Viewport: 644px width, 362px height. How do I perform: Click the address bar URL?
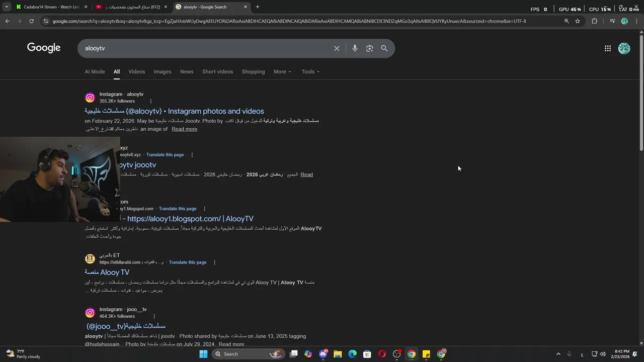point(289,21)
